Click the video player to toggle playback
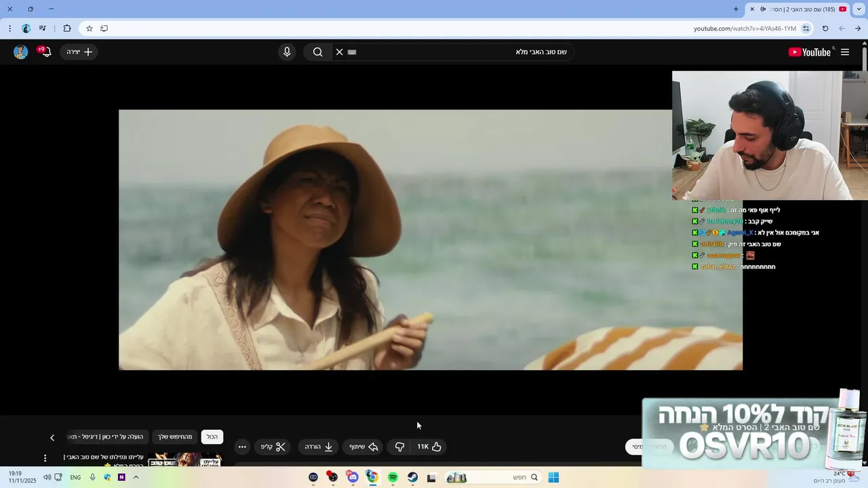This screenshot has height=488, width=868. pyautogui.click(x=431, y=240)
